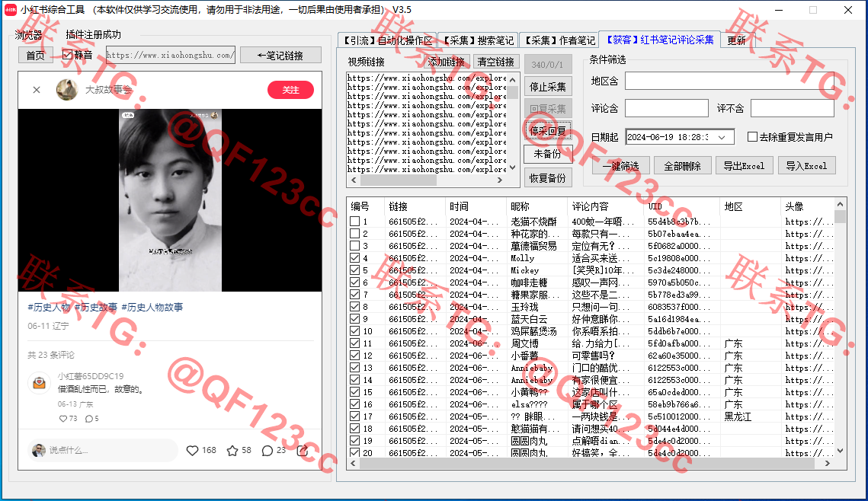Open the 日期起 date dropdown
Screen dimensions: 868x501
(x=722, y=137)
